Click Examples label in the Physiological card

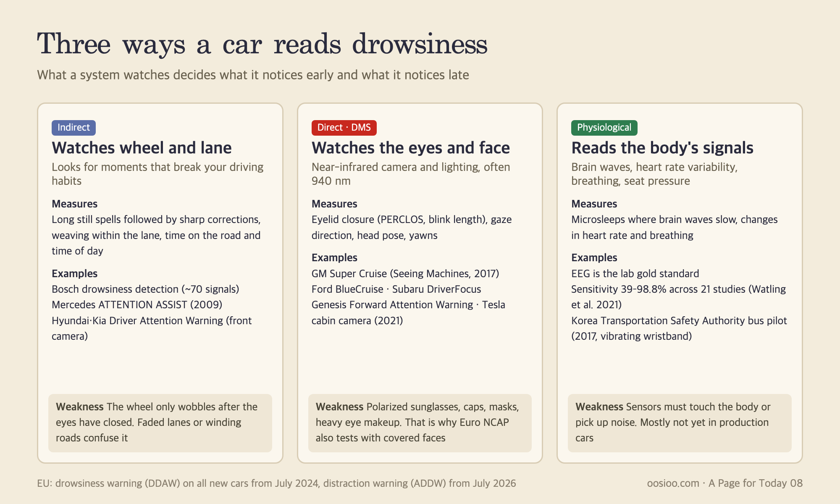pos(594,257)
